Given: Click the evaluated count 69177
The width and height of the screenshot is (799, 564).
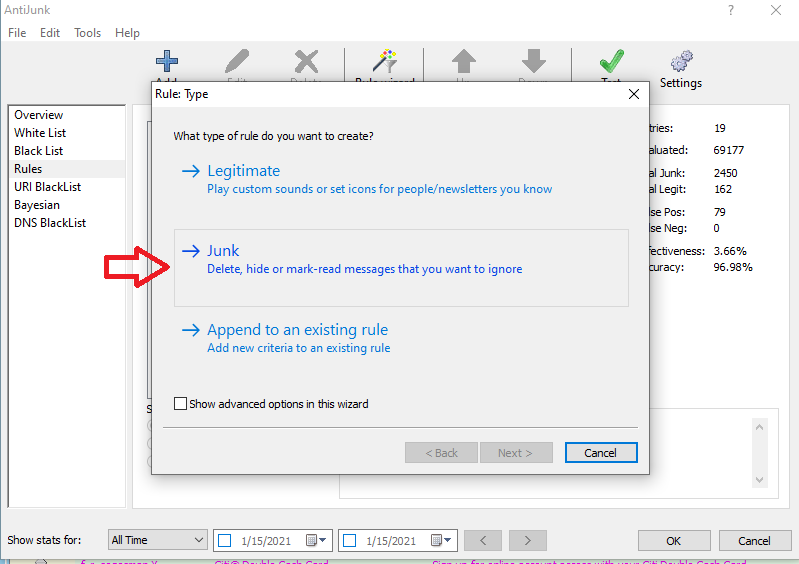Looking at the screenshot, I should click(728, 150).
